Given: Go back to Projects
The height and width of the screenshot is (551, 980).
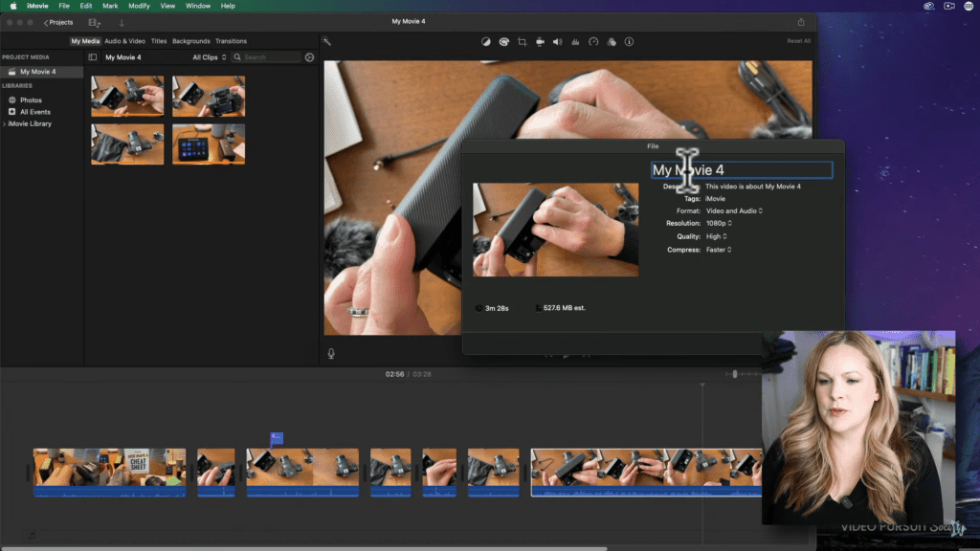Looking at the screenshot, I should click(x=58, y=23).
